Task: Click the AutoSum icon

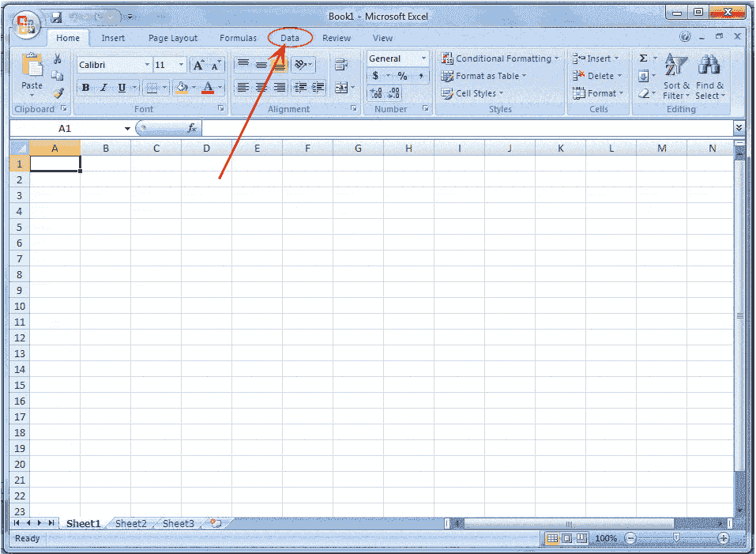Action: 646,57
